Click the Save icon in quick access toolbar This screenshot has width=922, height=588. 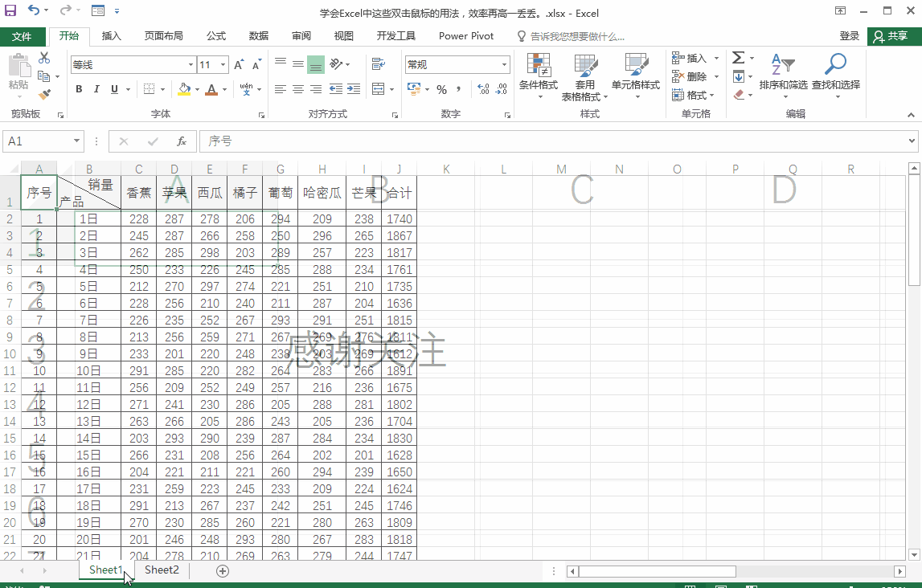[x=10, y=10]
